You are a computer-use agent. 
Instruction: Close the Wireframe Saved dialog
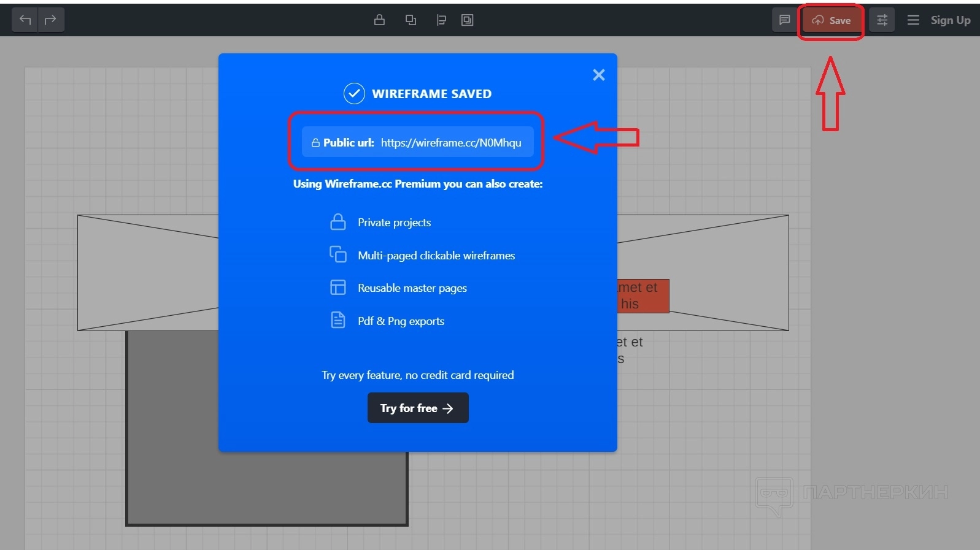pos(599,75)
